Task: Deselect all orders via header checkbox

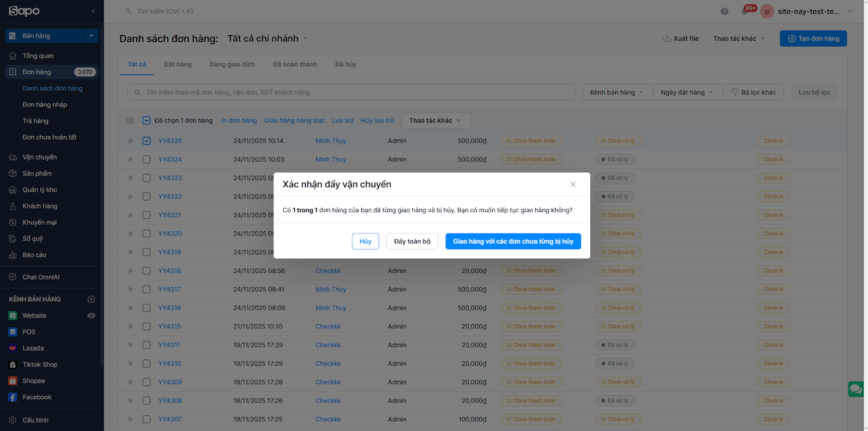Action: (146, 121)
